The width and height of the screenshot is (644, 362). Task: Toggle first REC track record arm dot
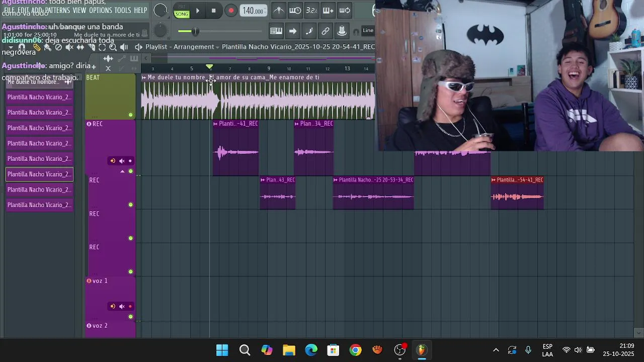[x=130, y=161]
